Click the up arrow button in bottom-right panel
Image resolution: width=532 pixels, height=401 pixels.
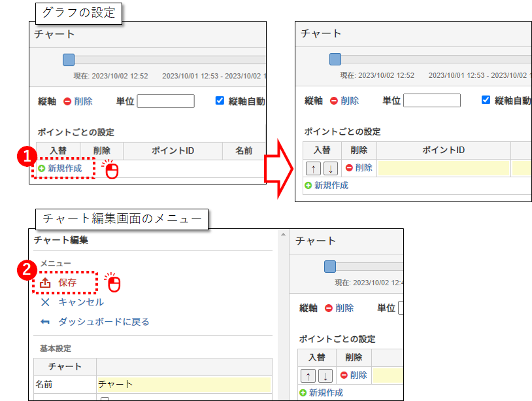click(308, 376)
